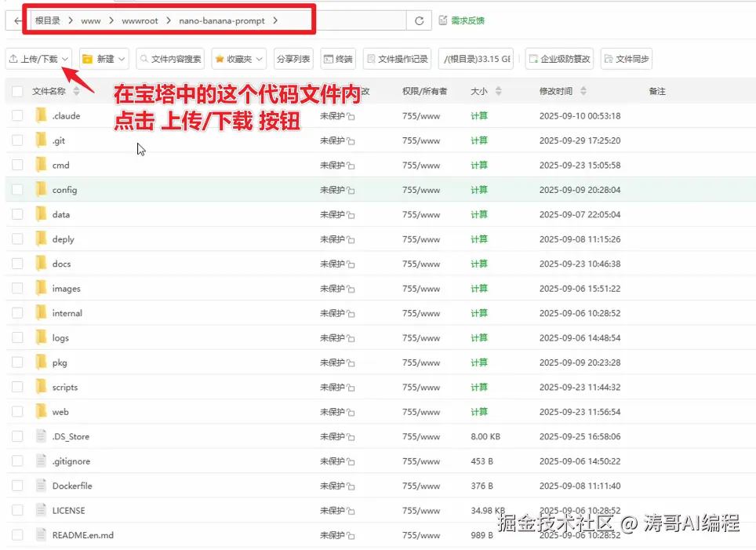Viewport: 756px width, 550px height.
Task: Check the .claude folder checkbox
Action: [x=17, y=116]
